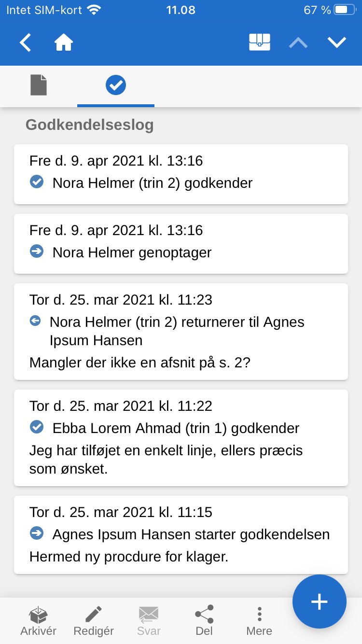The height and width of the screenshot is (644, 362).
Task: Tap the back arrow in header
Action: coord(25,42)
